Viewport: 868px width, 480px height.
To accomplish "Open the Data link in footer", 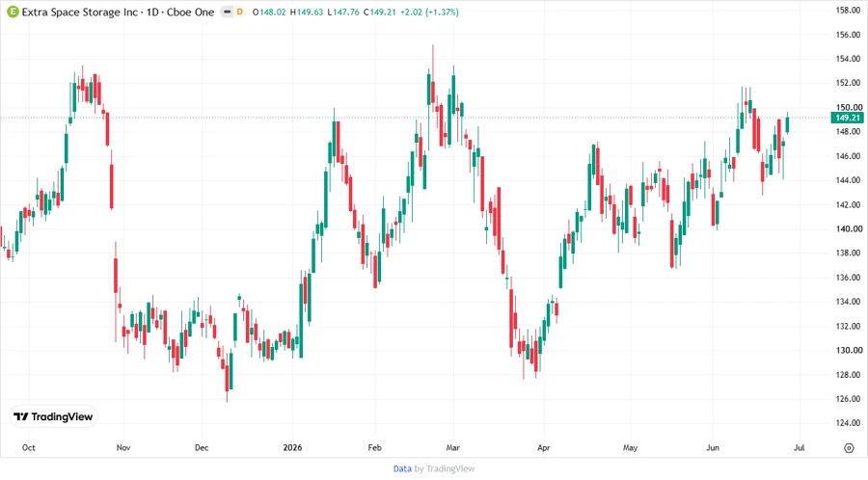I will [402, 468].
